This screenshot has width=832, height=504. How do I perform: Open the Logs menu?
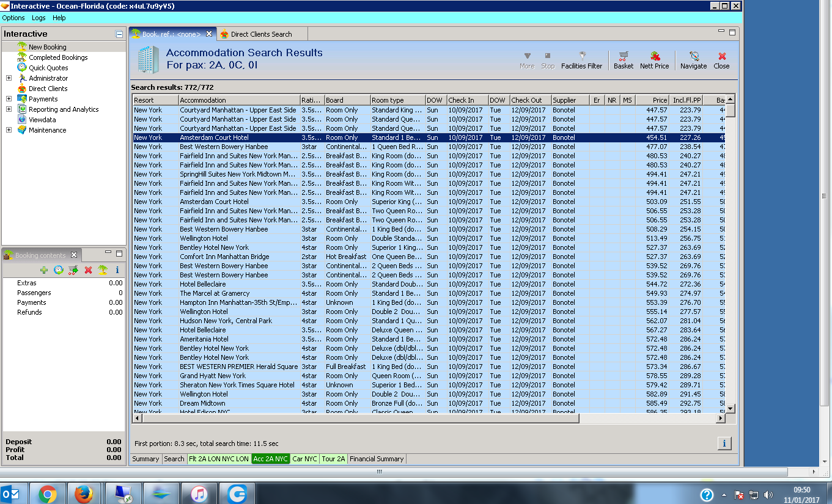click(x=39, y=18)
